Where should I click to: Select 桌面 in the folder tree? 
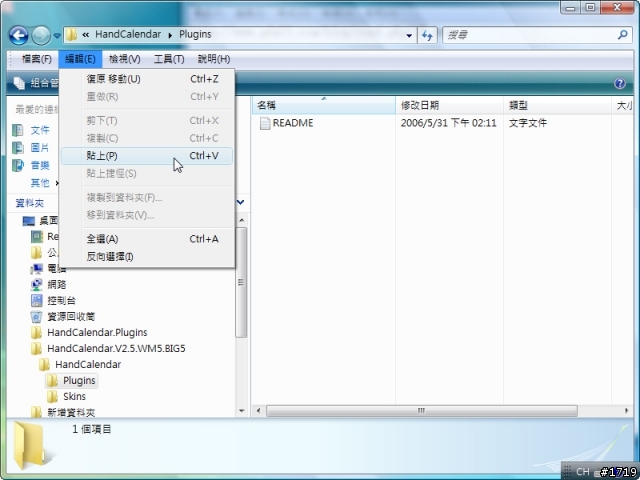pyautogui.click(x=49, y=221)
